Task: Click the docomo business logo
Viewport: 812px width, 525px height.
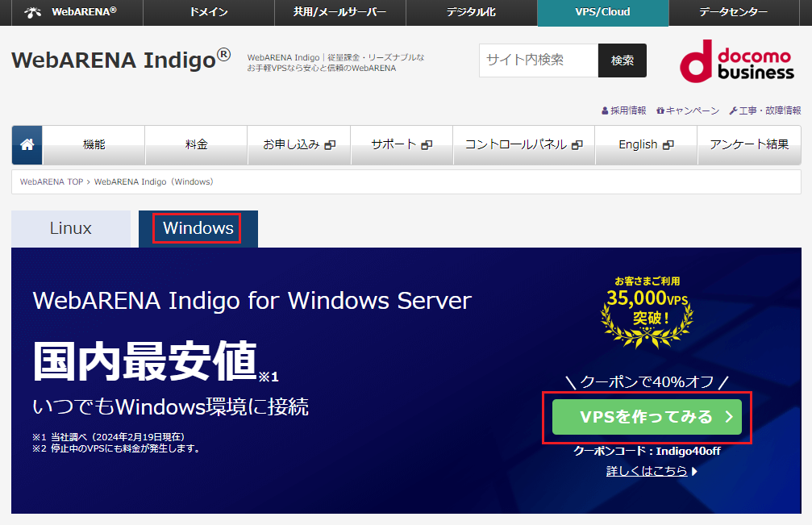Action: tap(736, 61)
